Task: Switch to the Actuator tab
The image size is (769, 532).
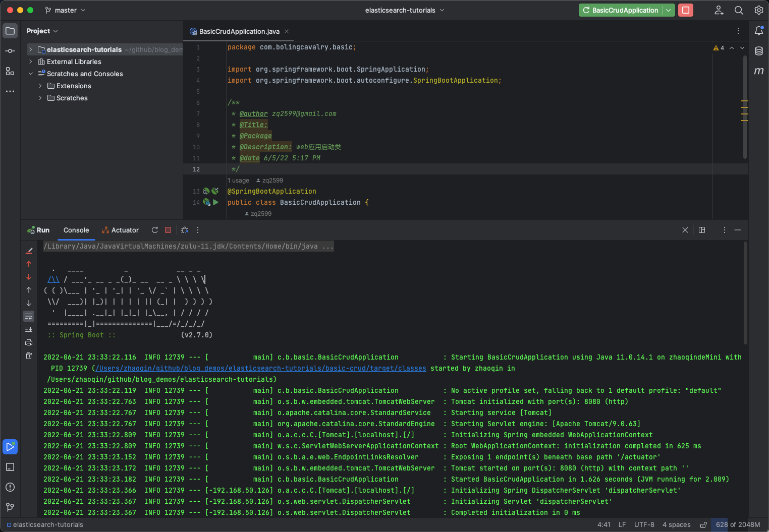Action: (120, 230)
